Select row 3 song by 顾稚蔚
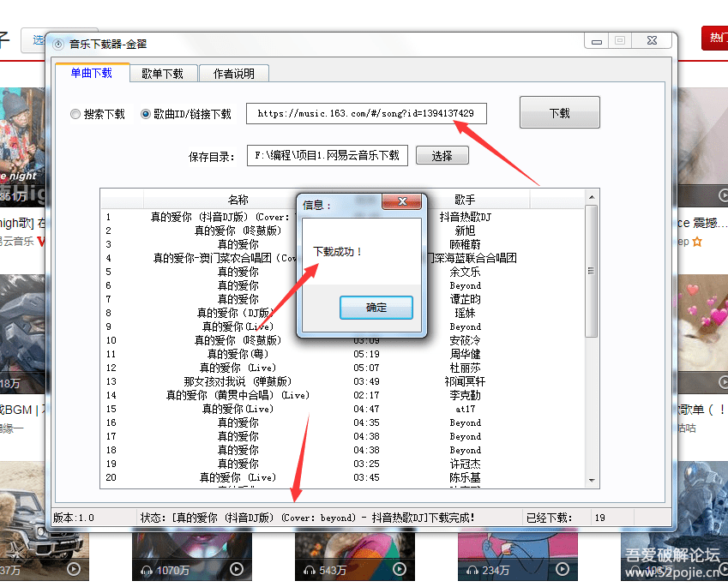Screen dimensions: 728x587 343,244
